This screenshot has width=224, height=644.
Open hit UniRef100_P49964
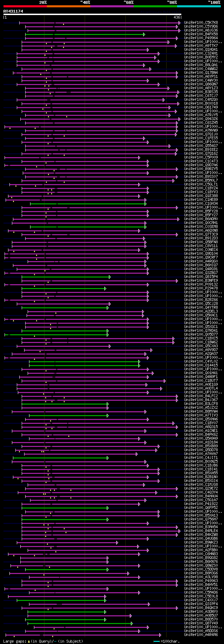point(201,38)
